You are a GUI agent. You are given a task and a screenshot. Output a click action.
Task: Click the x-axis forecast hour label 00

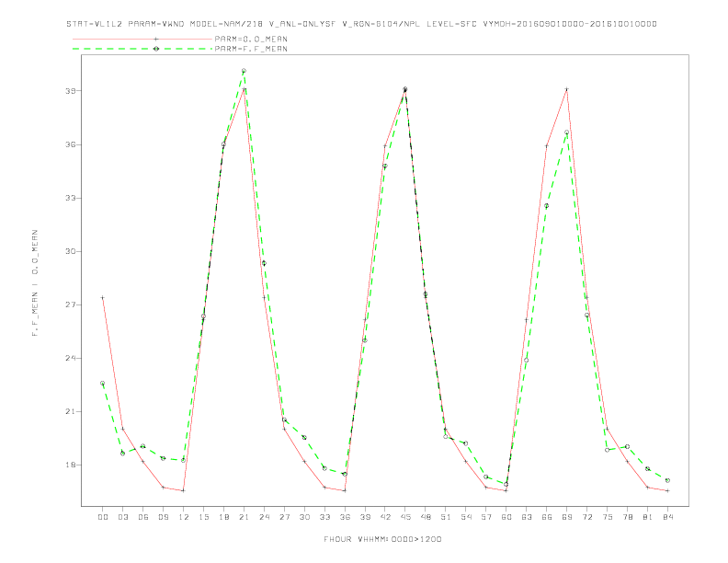[103, 517]
